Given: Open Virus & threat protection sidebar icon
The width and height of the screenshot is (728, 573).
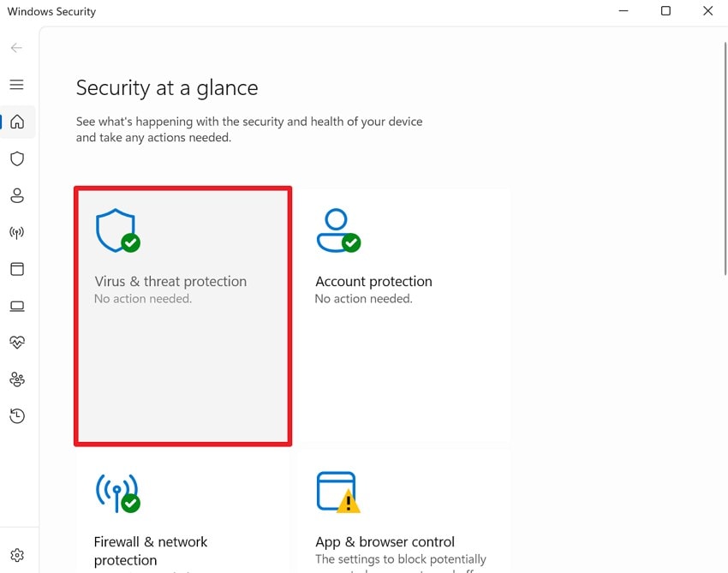Looking at the screenshot, I should click(x=17, y=158).
